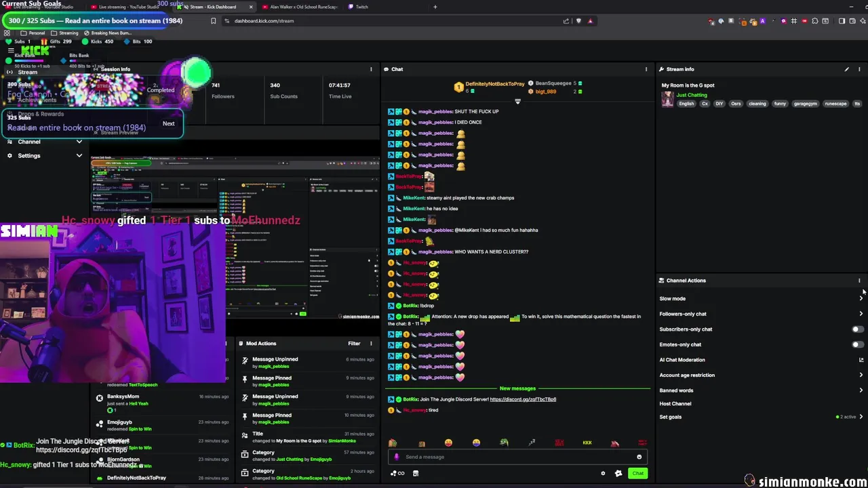Click the Just Chatting category thumbnail
The image size is (868, 488).
coord(668,99)
